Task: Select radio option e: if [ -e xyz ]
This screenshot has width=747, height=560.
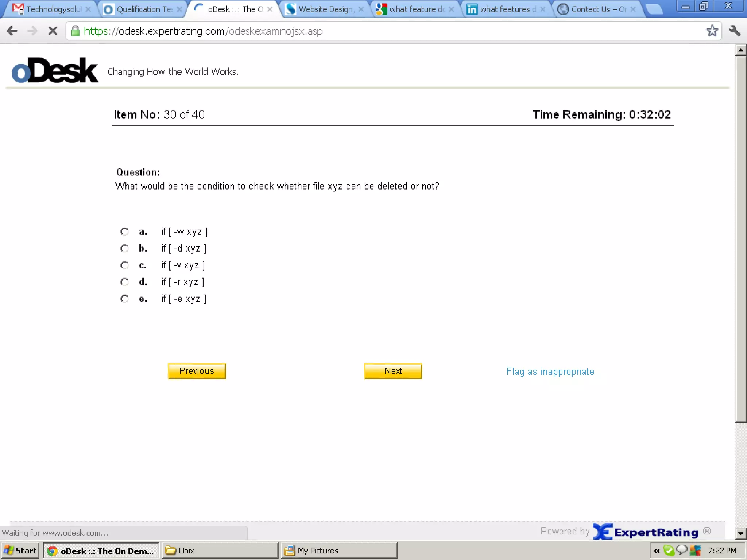Action: (124, 299)
